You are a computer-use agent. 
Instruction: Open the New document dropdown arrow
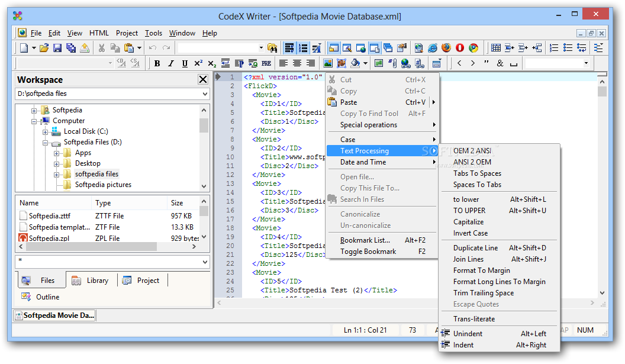point(34,49)
